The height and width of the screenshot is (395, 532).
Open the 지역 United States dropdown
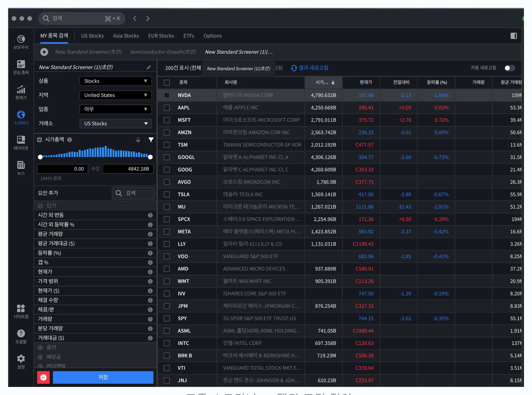point(116,95)
